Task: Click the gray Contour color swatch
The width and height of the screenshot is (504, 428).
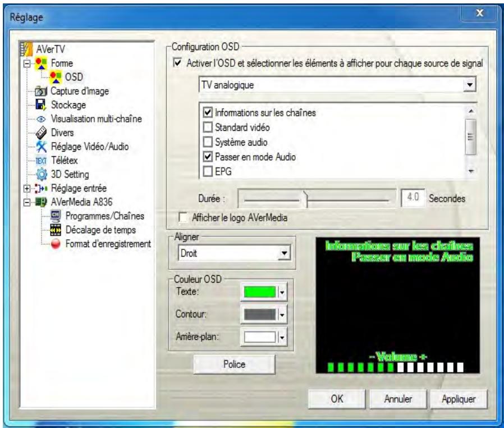Action: click(260, 315)
